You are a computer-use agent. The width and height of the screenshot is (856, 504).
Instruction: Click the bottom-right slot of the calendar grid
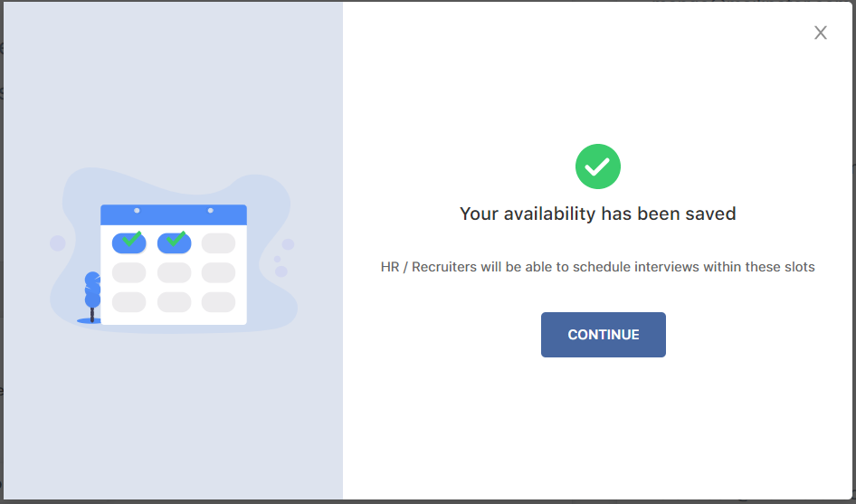[218, 302]
